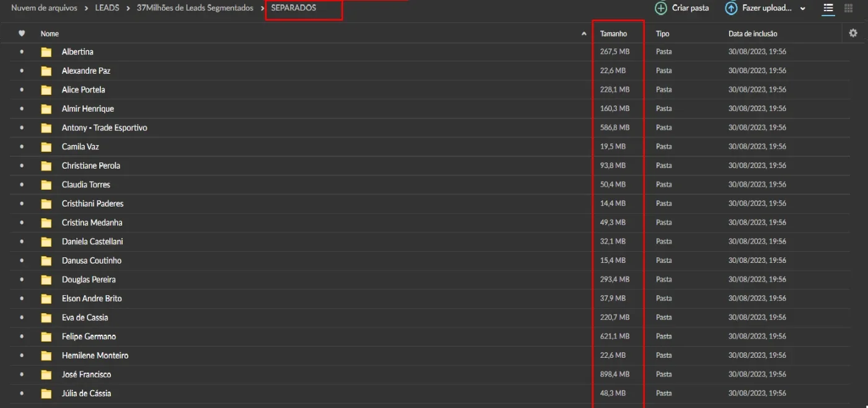Viewport: 868px width, 408px height.
Task: Sort by Nome column header
Action: (x=50, y=33)
